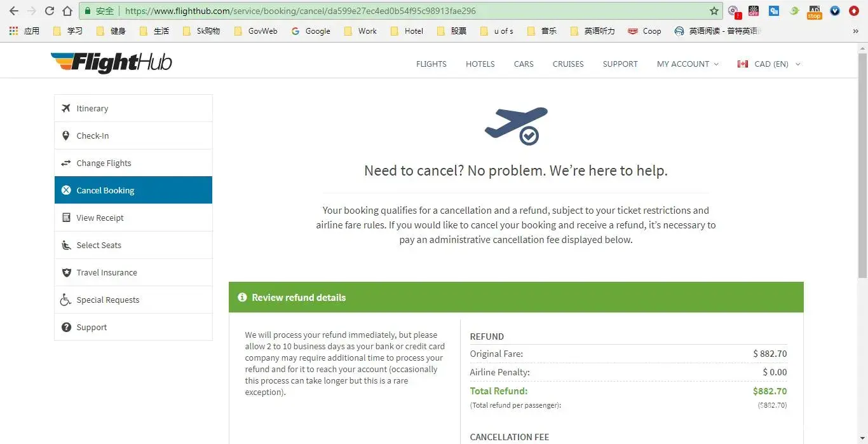Click the Cancel Booking X circle icon
868x444 pixels.
[x=66, y=190]
